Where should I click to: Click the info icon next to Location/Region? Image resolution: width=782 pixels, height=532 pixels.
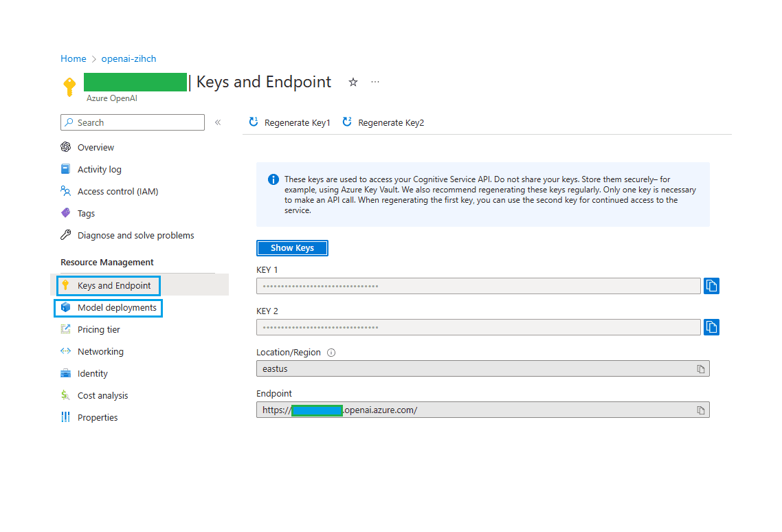pos(331,352)
